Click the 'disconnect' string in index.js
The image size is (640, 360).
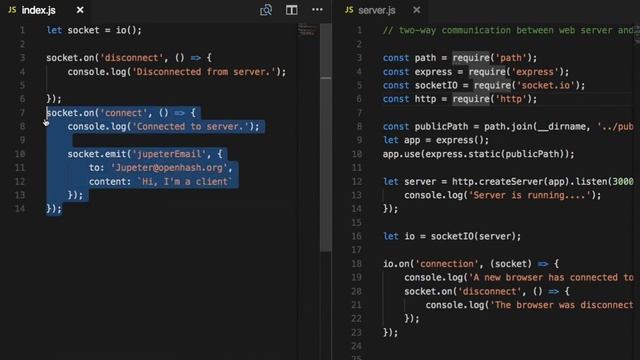(132, 58)
